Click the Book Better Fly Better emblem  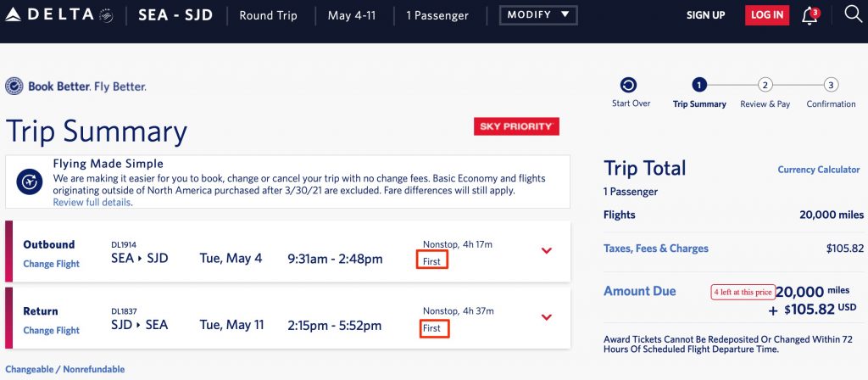point(14,87)
